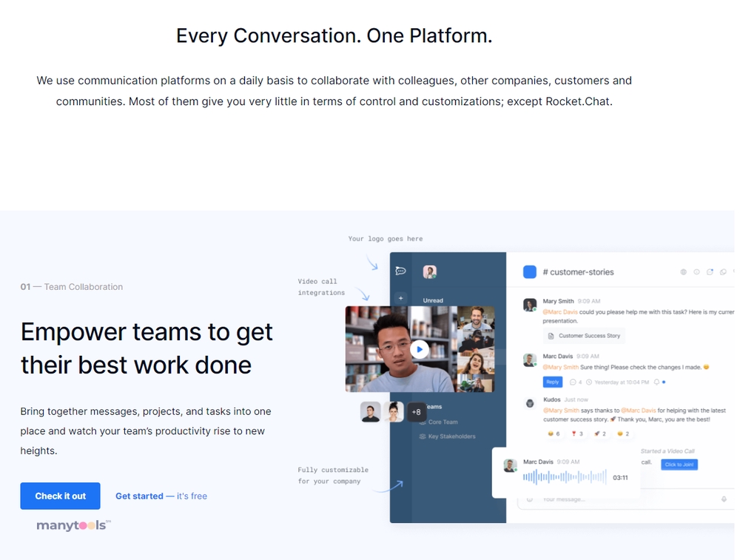Click the emoji icon in message box
740x560 pixels.
[530, 499]
